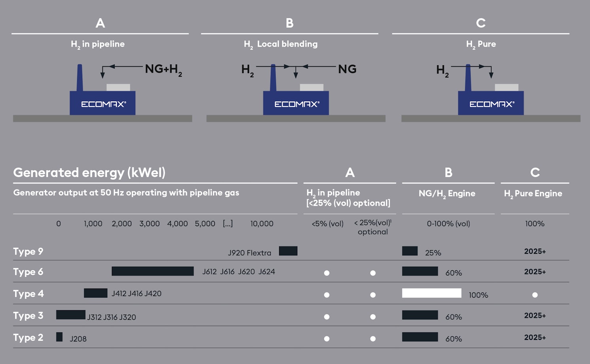The height and width of the screenshot is (364, 590).
Task: Click the Type 9 2025+ label
Action: (x=535, y=251)
